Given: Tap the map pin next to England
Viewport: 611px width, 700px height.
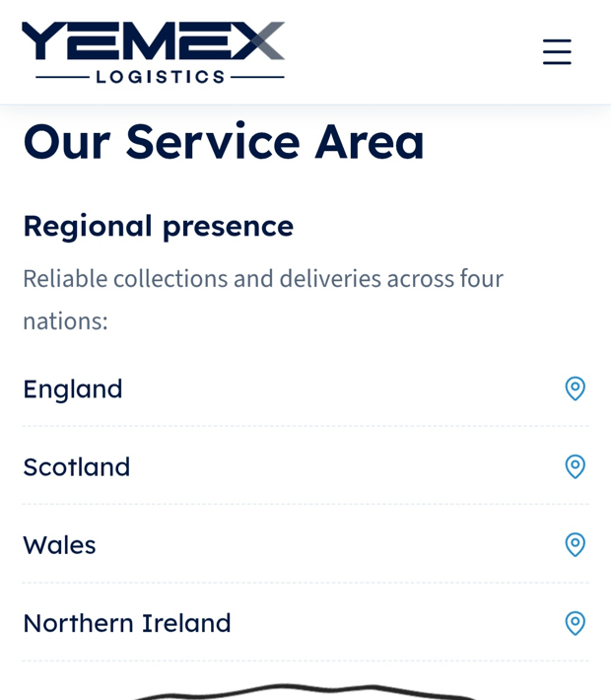Looking at the screenshot, I should (576, 388).
